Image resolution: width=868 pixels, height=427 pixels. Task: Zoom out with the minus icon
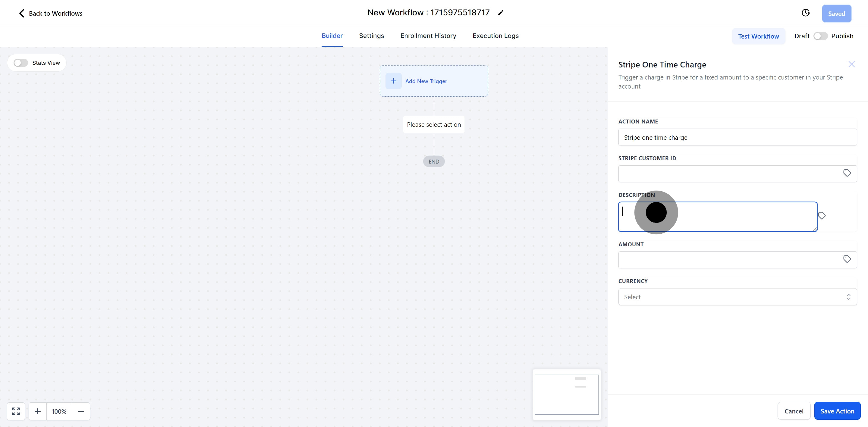[x=81, y=411]
